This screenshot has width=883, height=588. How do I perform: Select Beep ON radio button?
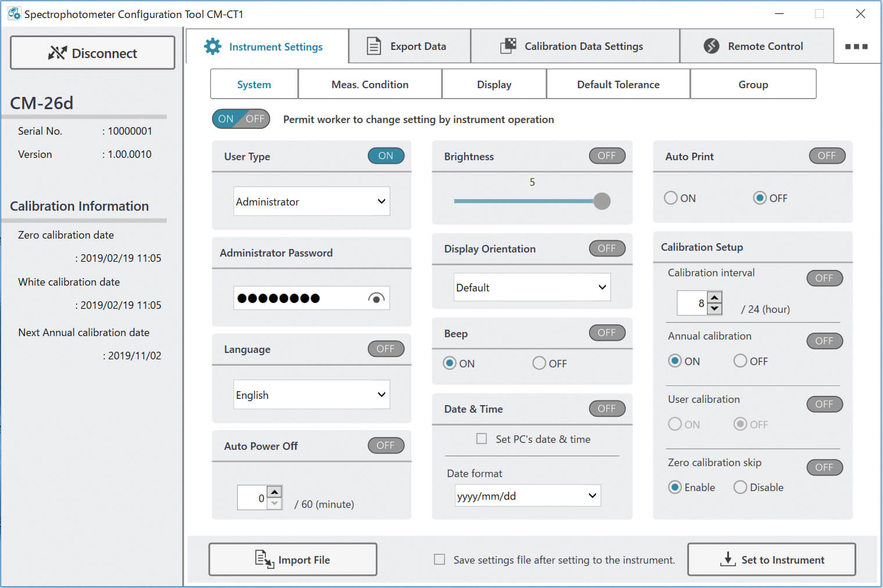click(x=450, y=363)
